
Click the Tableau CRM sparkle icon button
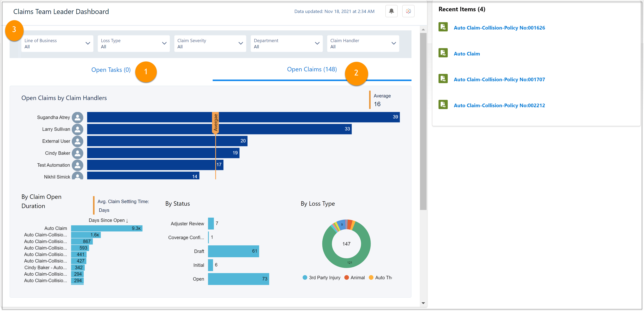pyautogui.click(x=408, y=11)
